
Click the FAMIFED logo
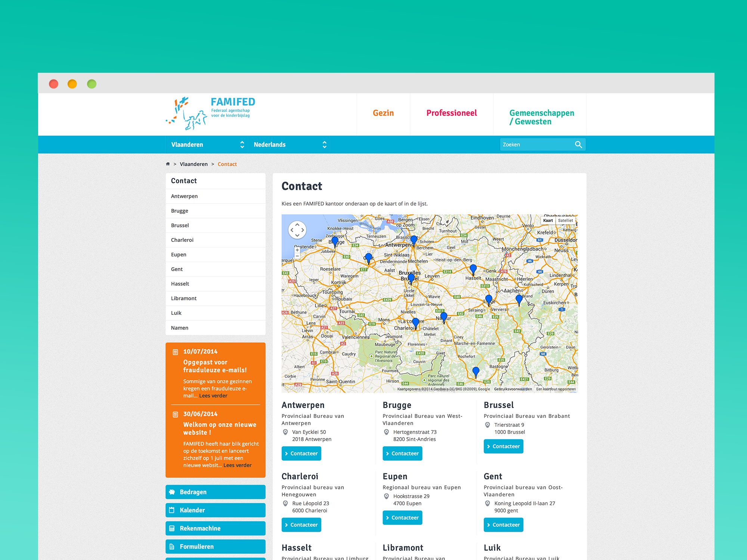point(211,113)
